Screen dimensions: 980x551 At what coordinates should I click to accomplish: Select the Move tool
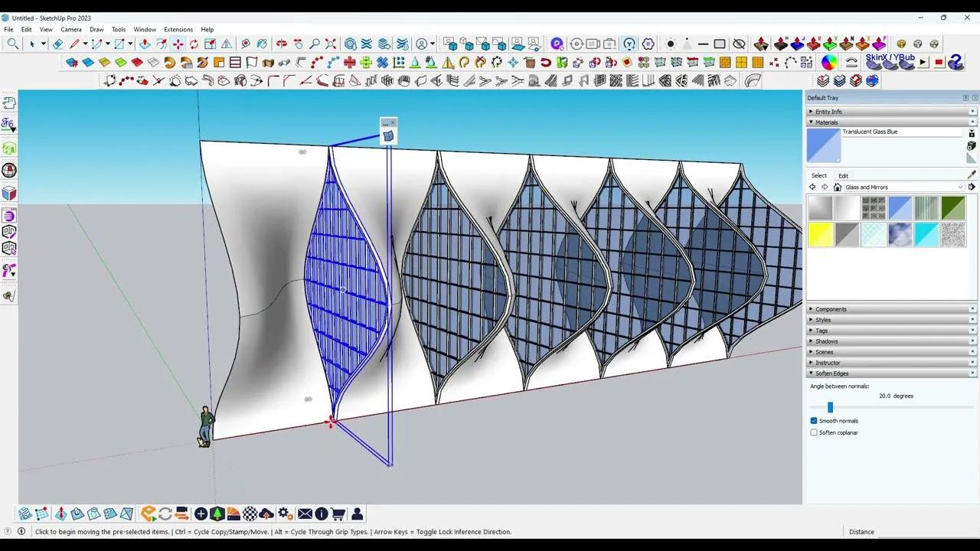tap(178, 44)
